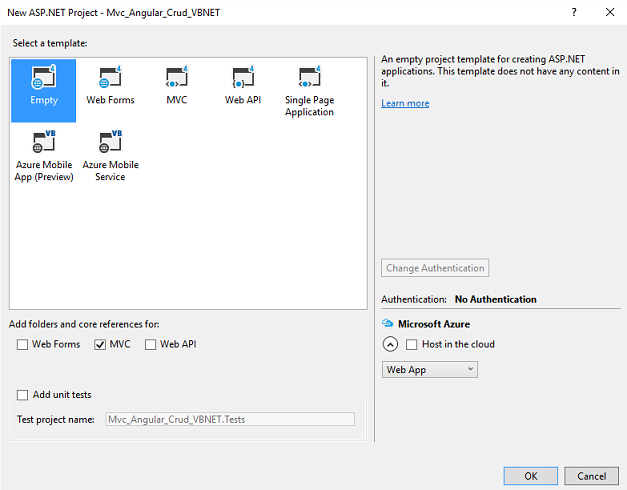Enable the Add unit tests checkbox
The width and height of the screenshot is (627, 490).
[x=22, y=395]
